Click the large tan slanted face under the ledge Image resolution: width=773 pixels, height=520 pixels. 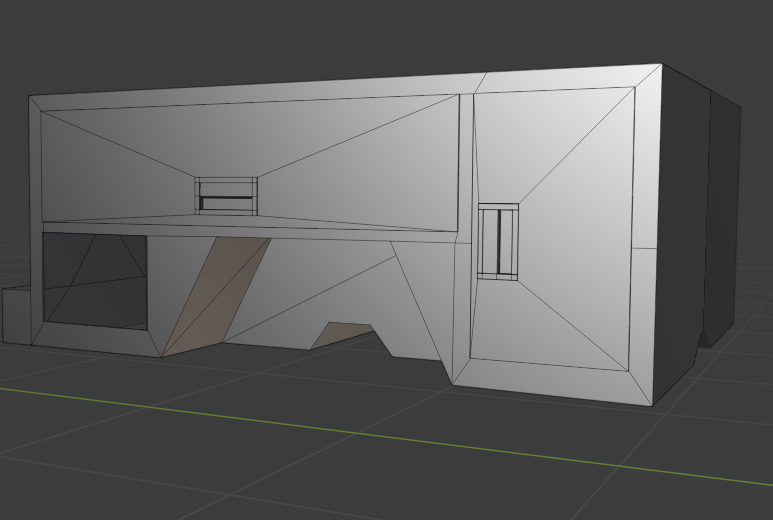coord(216,296)
